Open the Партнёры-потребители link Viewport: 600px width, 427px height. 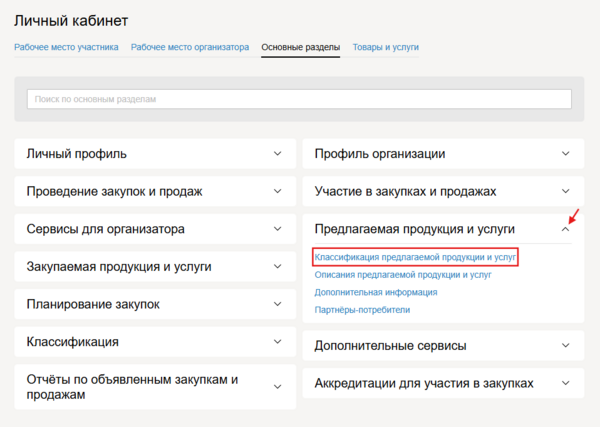tap(362, 310)
